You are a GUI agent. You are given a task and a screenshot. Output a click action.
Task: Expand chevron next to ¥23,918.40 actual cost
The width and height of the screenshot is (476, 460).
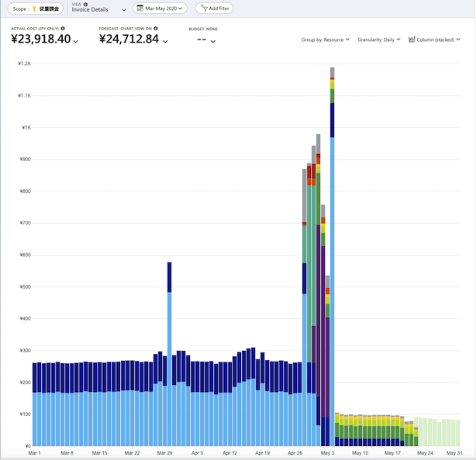pos(76,41)
